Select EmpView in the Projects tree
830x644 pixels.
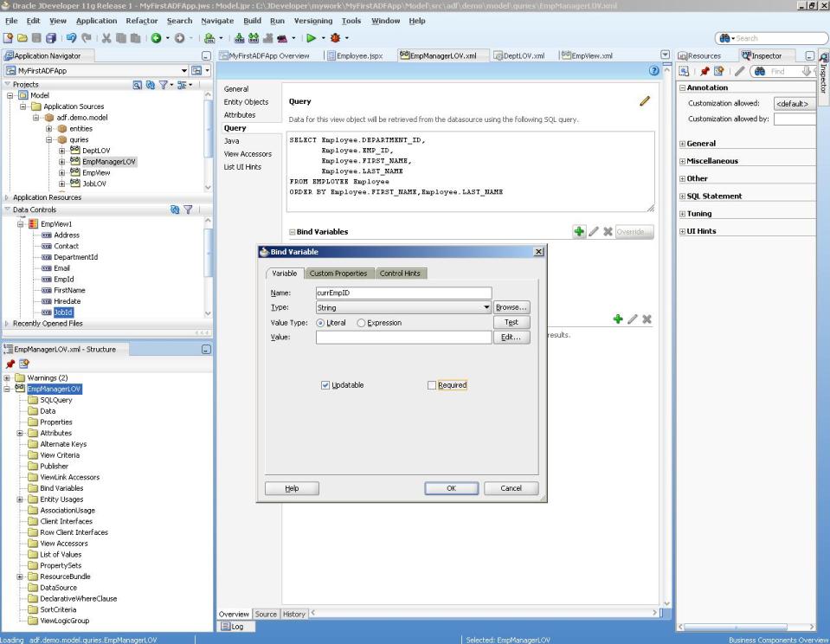tap(96, 172)
